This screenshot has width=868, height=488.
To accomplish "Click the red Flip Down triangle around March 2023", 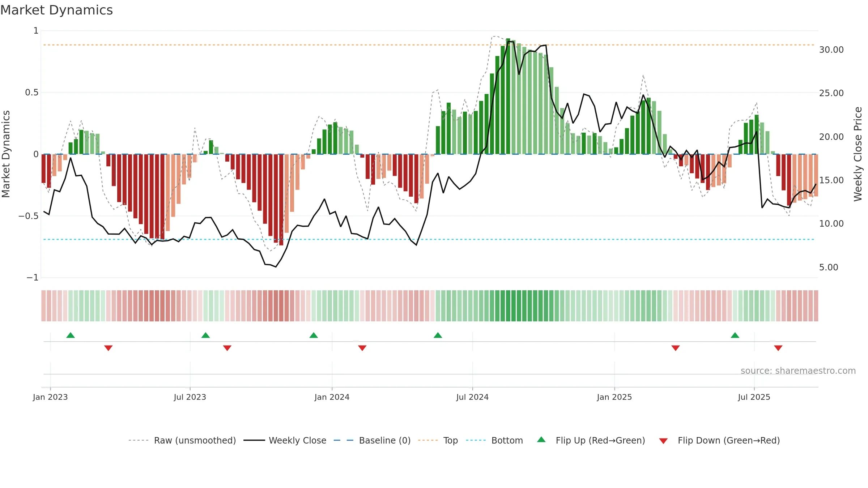I will 108,348.
